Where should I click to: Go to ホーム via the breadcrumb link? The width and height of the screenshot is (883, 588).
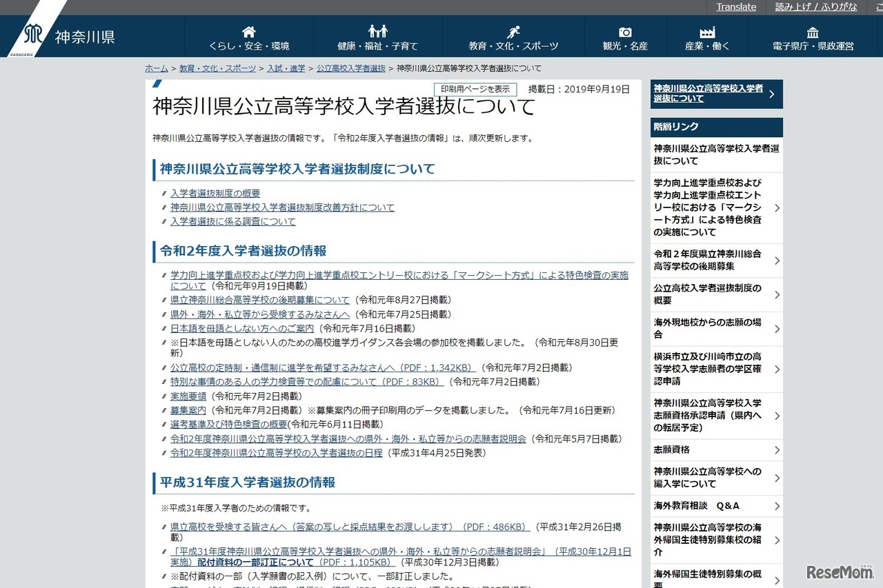(x=155, y=68)
